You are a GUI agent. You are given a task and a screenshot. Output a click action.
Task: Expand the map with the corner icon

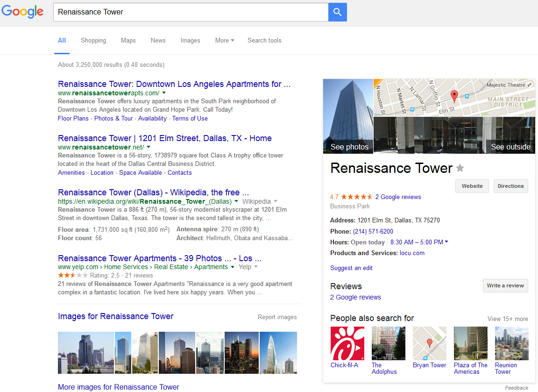click(x=529, y=85)
